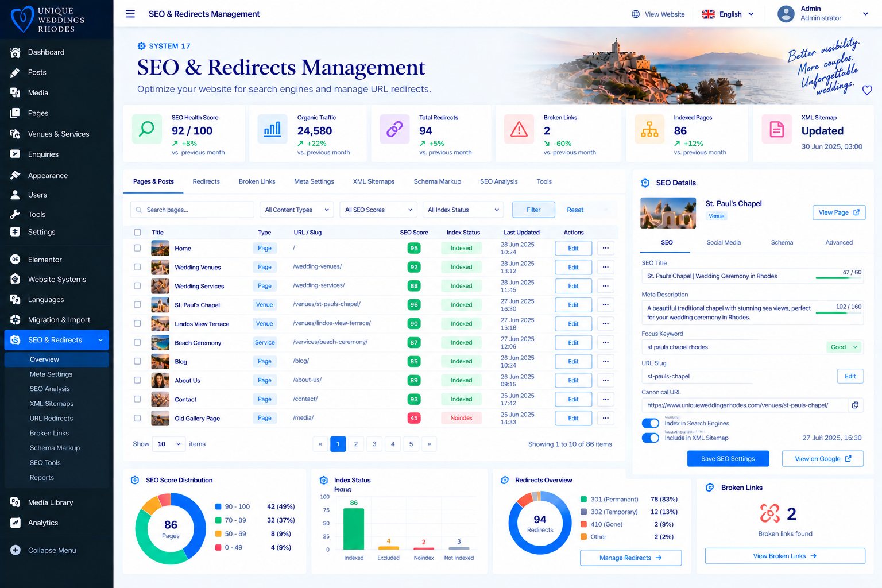The width and height of the screenshot is (882, 588).
Task: Click the View Broken Links button
Action: (785, 556)
